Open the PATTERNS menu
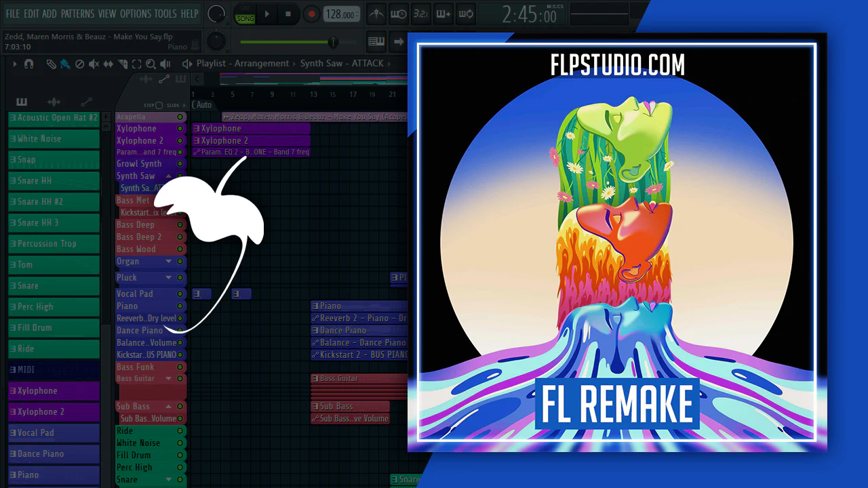 (x=77, y=14)
